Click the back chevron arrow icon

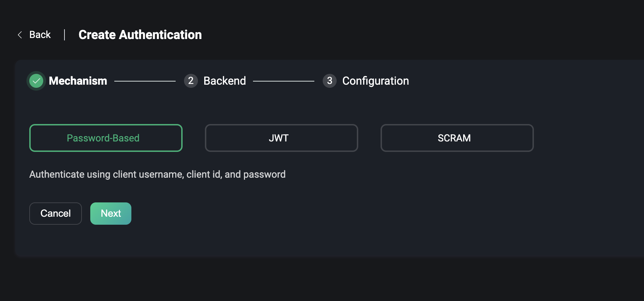point(20,35)
